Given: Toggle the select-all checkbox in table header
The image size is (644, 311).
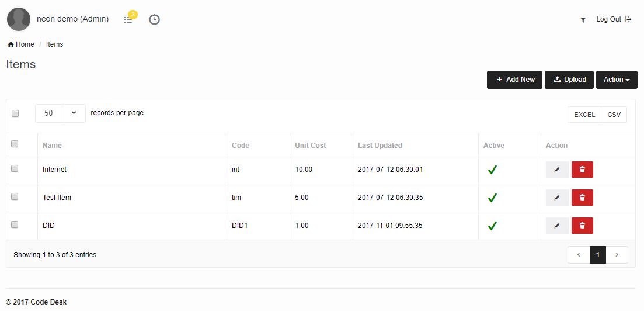Looking at the screenshot, I should [15, 144].
